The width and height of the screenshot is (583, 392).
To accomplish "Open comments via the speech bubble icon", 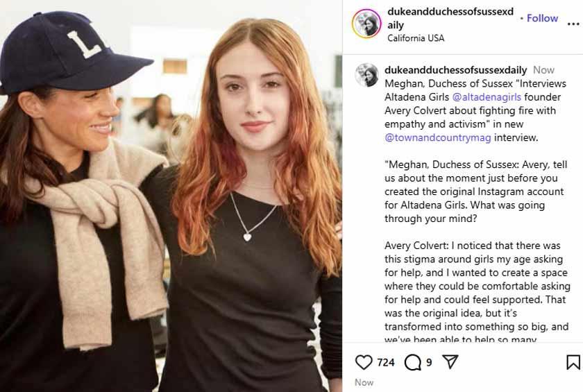I will coord(412,362).
